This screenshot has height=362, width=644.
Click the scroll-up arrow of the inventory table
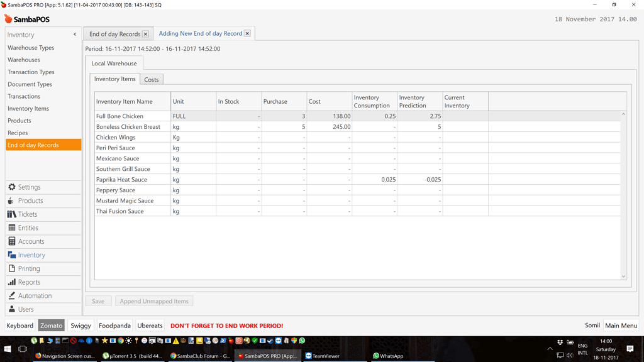(x=623, y=114)
